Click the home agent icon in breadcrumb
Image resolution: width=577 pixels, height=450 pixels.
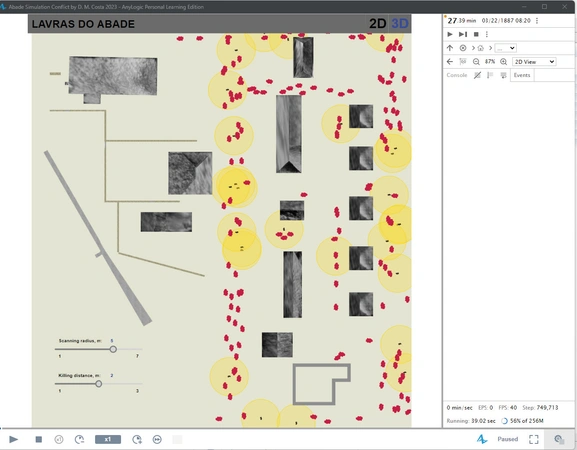pos(481,48)
